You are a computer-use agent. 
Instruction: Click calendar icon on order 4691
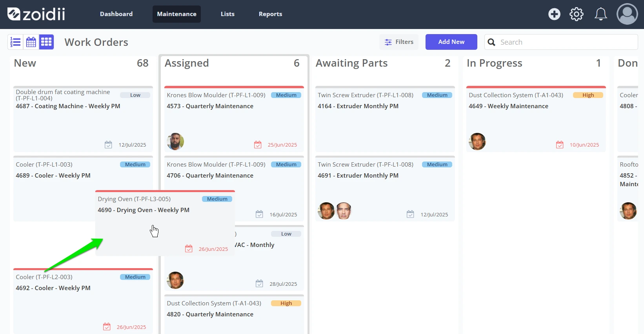point(410,214)
